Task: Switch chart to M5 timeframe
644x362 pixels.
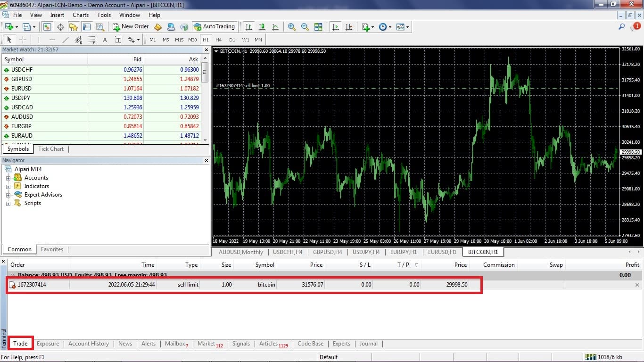Action: (166, 40)
